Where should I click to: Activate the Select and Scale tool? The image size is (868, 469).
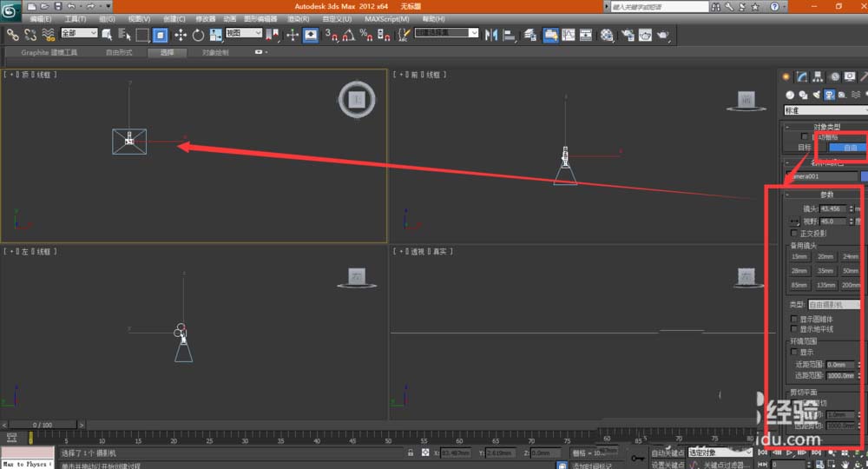pyautogui.click(x=215, y=35)
